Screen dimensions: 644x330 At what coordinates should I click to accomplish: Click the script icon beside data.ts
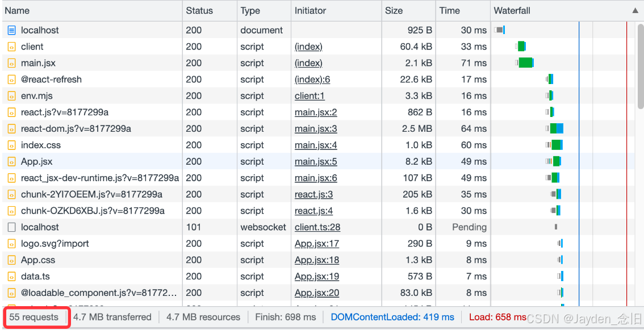12,277
